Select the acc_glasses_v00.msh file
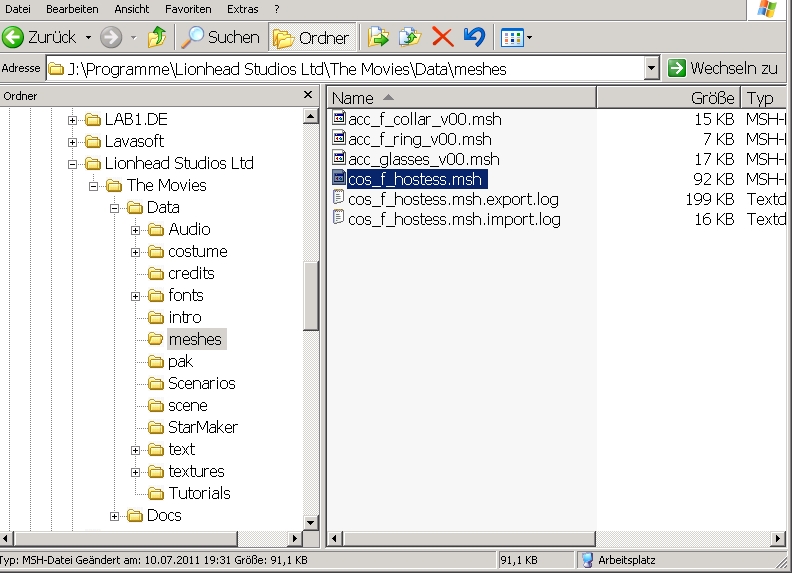This screenshot has height=573, width=792. pyautogui.click(x=423, y=159)
